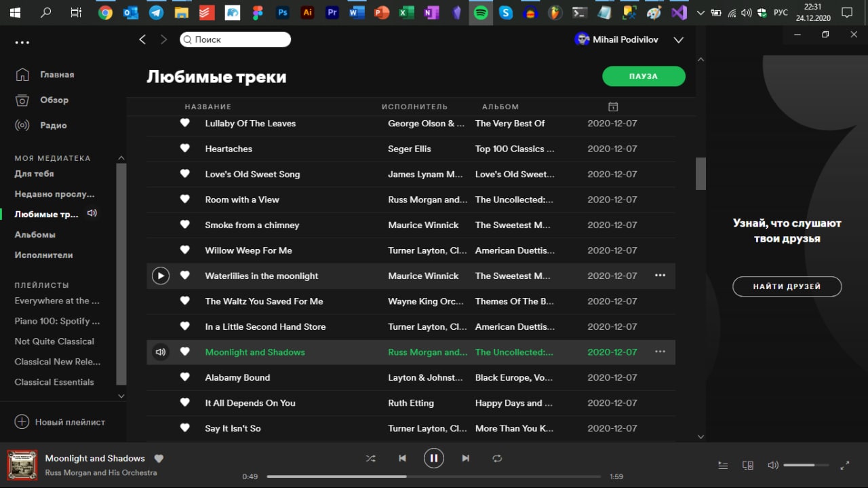Toggle heart beside now-playing Moonlight and Shadows
The width and height of the screenshot is (868, 488).
(159, 458)
